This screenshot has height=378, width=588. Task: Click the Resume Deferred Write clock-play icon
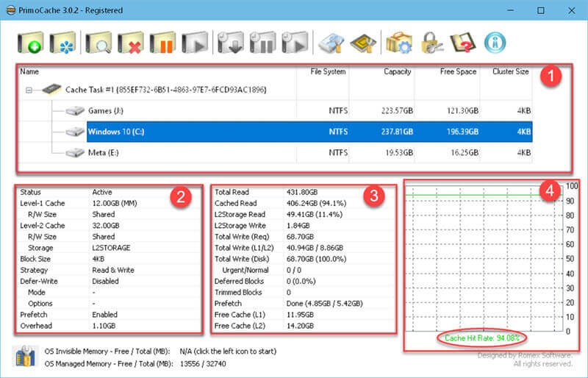coord(295,43)
